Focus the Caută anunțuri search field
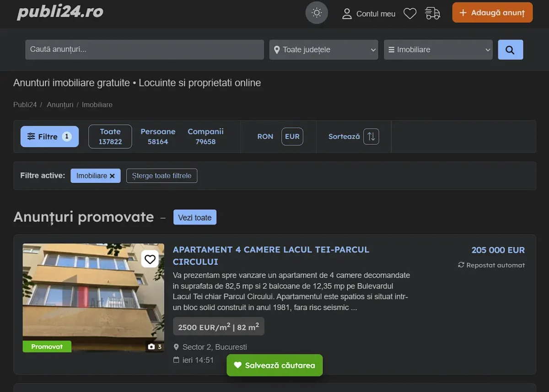The width and height of the screenshot is (549, 392). coord(145,49)
